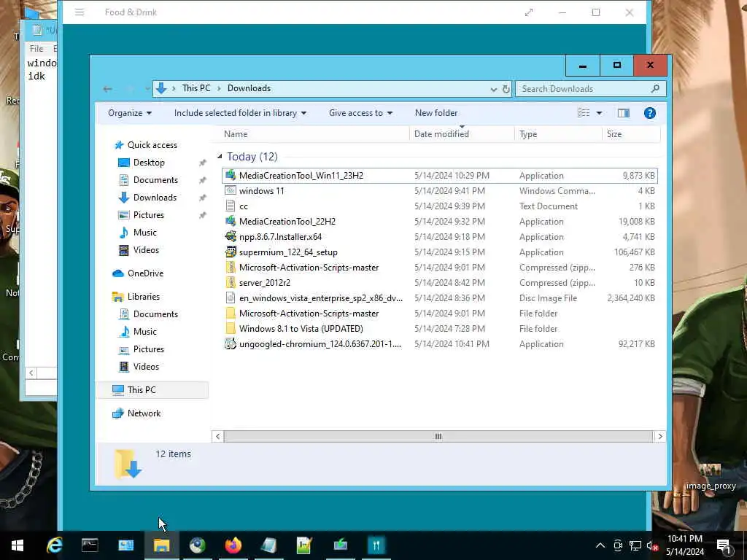Open the network tray icon
Screen dimensions: 747x560
(635, 545)
